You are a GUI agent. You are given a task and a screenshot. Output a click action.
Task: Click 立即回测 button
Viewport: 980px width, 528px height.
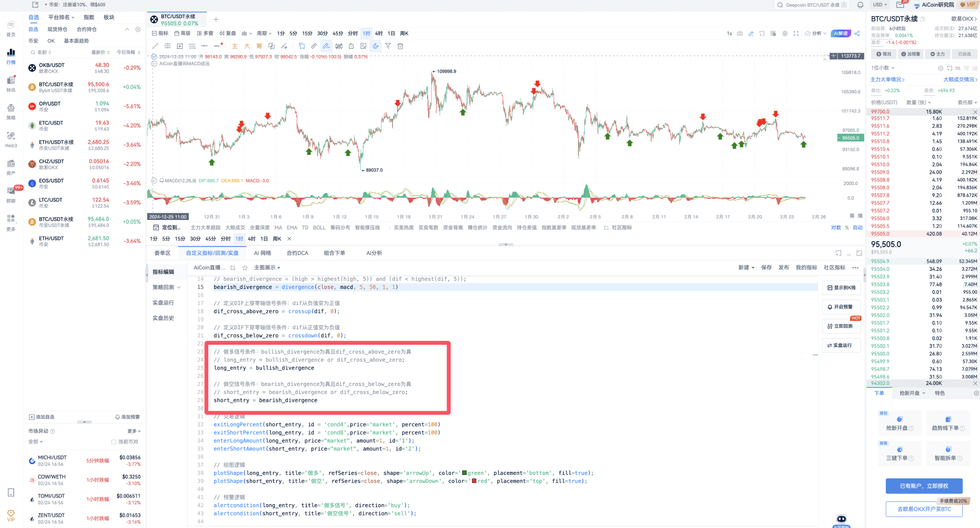(841, 326)
